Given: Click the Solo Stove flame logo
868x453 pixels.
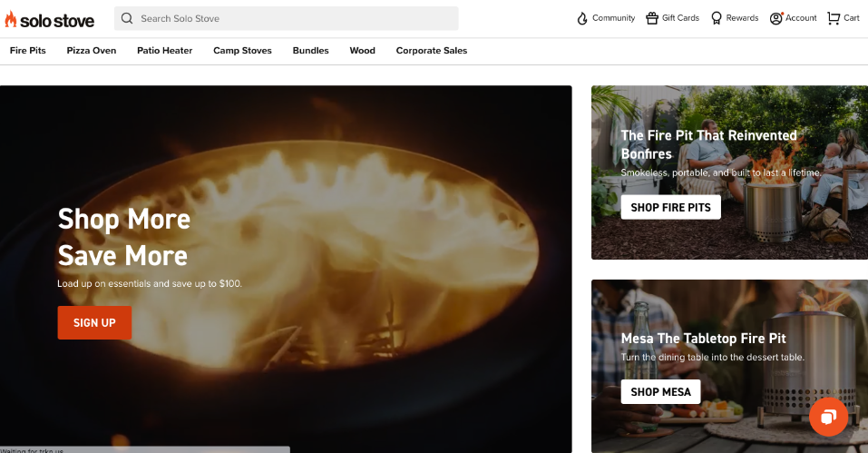Looking at the screenshot, I should (x=11, y=19).
